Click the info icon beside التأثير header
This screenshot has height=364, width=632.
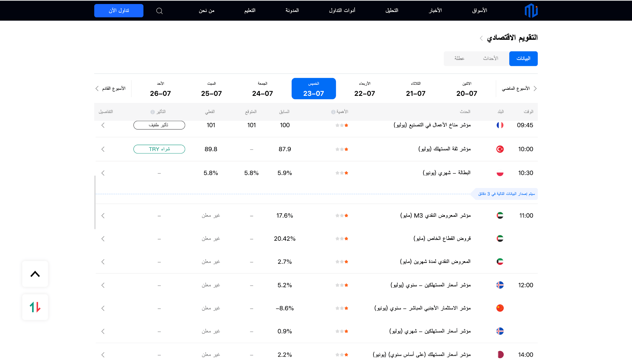[152, 112]
